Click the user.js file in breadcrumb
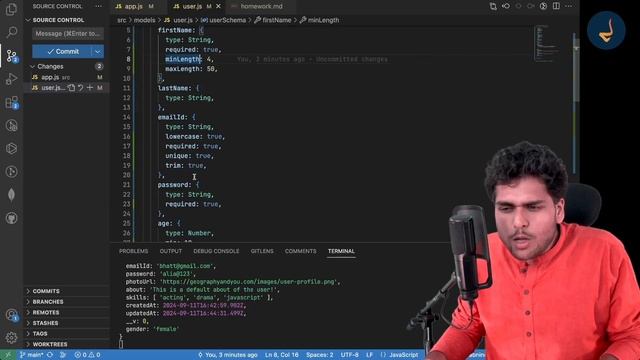Viewport: 640px width, 360px height. pos(179,20)
